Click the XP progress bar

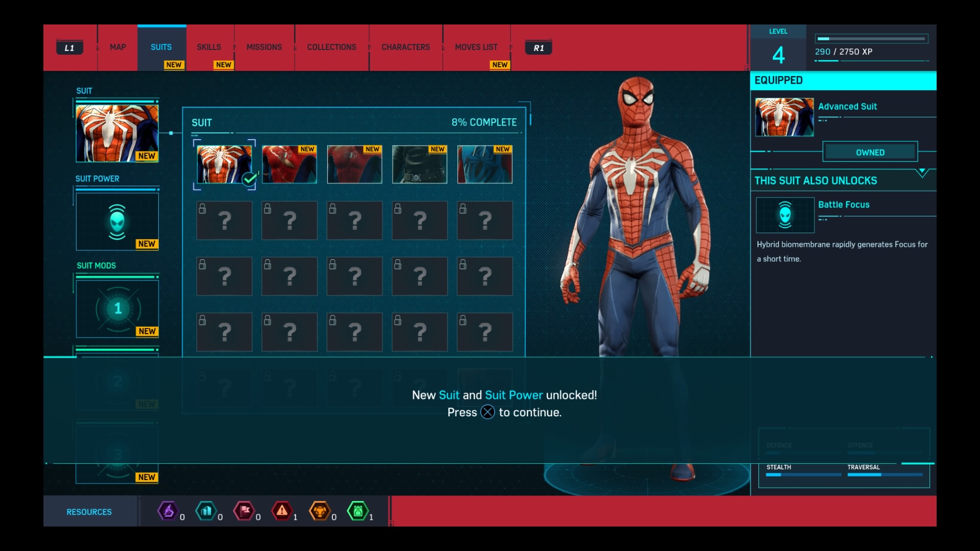(x=872, y=39)
